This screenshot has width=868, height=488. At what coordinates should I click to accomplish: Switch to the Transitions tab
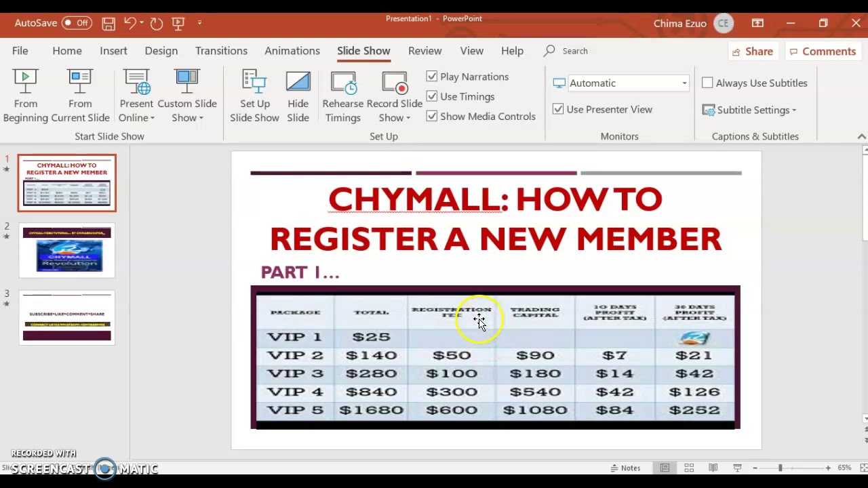coord(221,51)
